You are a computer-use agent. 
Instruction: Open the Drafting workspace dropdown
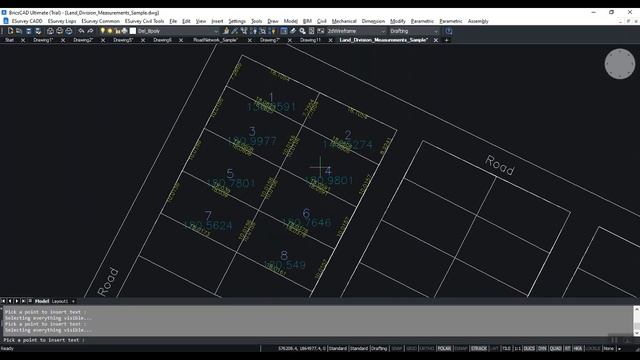pyautogui.click(x=414, y=31)
